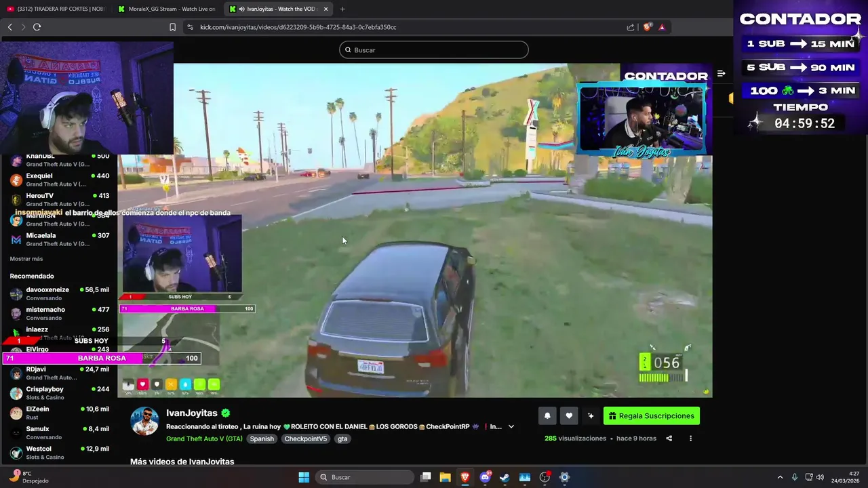Open a new browser tab with plus

342,9
